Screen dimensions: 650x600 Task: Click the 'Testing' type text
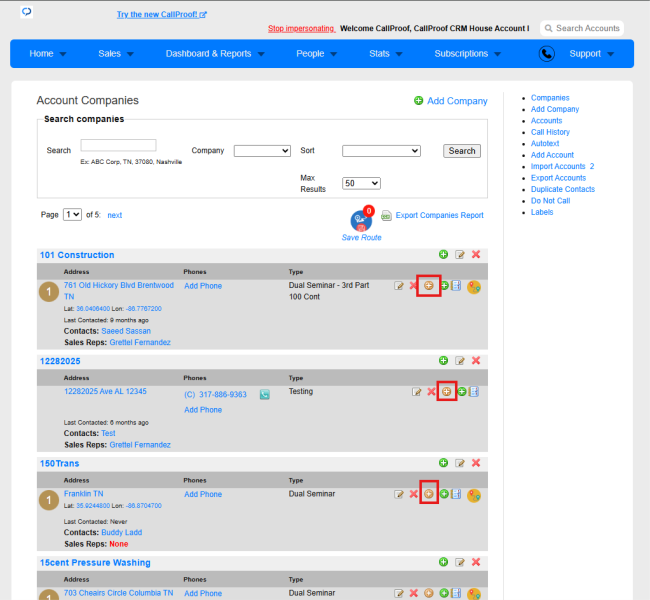pos(301,391)
